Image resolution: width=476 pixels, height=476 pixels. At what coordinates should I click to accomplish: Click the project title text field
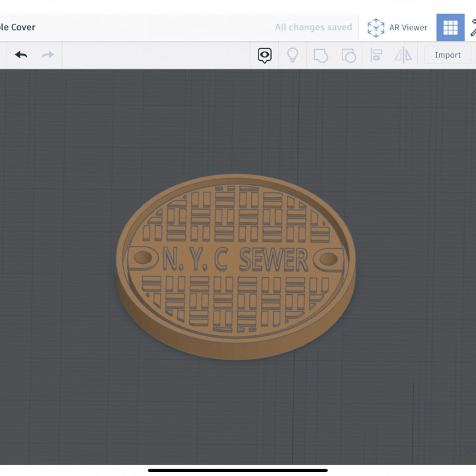[x=18, y=27]
